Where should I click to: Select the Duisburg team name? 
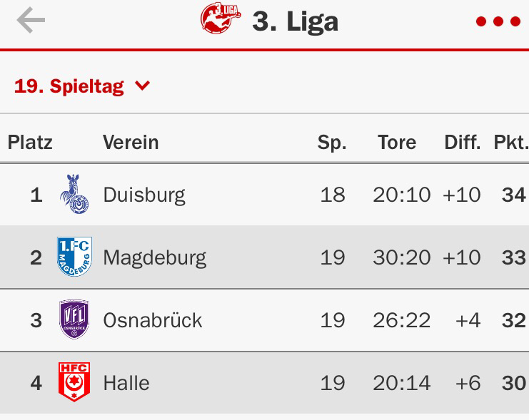(144, 195)
